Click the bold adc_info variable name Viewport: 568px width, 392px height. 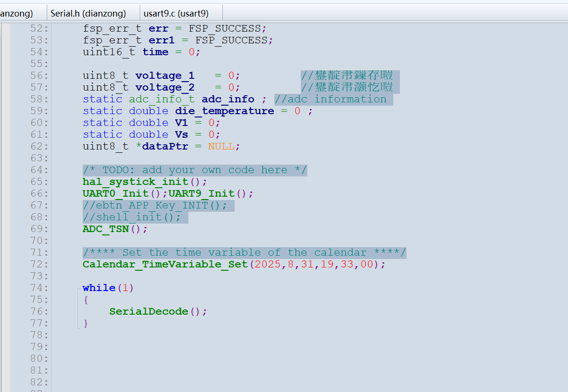228,99
